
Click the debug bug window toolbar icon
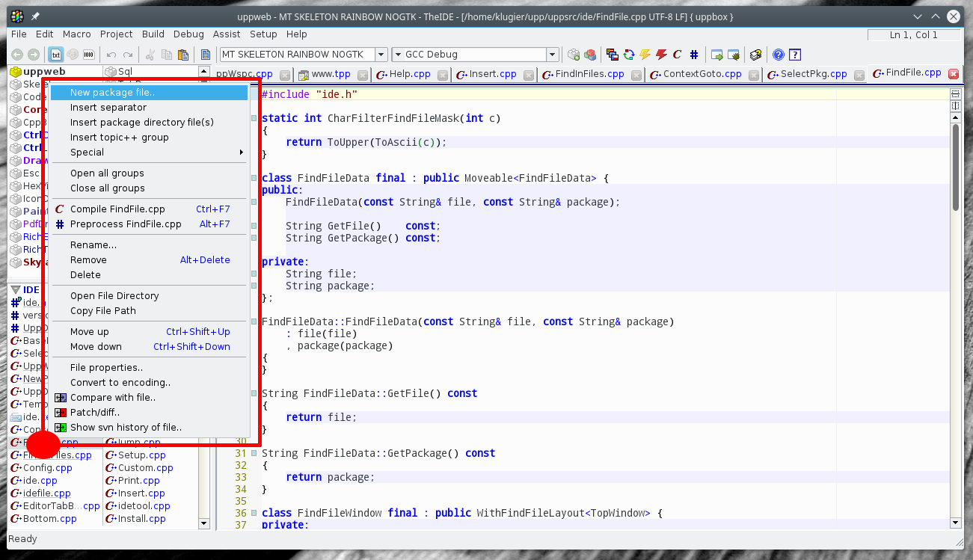pyautogui.click(x=734, y=55)
